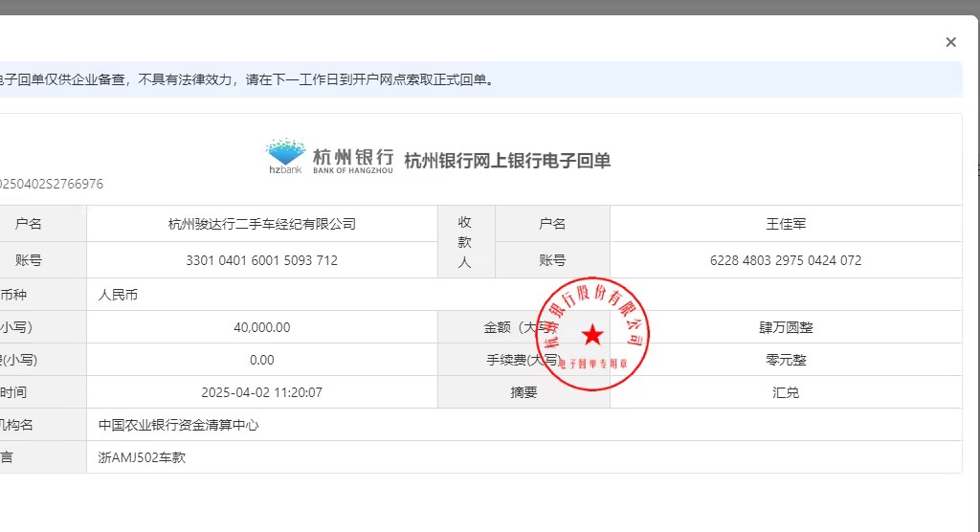
Task: Click the notice banner about 正式回单
Action: 480,79
